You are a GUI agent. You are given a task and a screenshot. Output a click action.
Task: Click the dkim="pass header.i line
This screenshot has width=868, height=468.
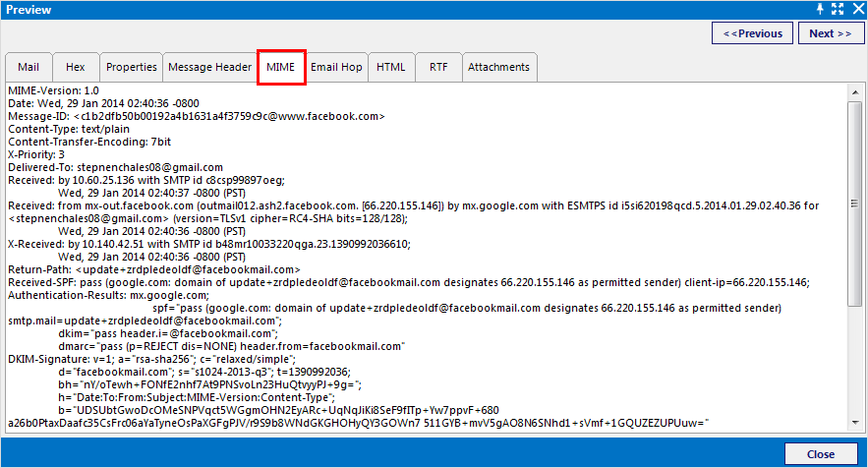point(168,333)
